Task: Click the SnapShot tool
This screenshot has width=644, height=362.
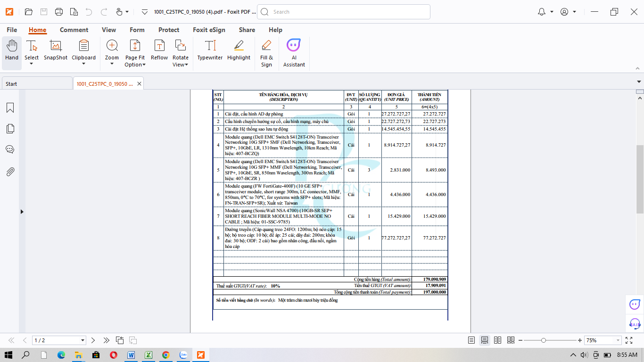Action: pyautogui.click(x=56, y=50)
